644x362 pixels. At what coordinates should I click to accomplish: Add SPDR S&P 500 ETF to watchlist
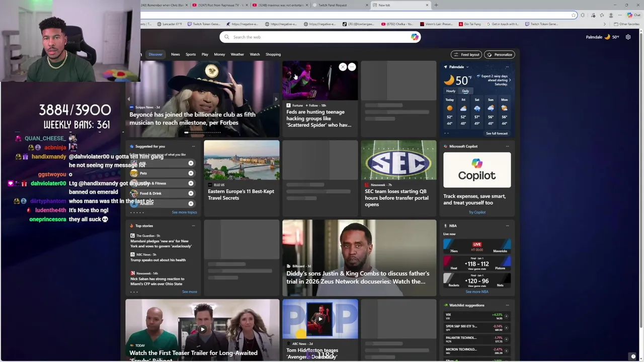click(x=506, y=328)
